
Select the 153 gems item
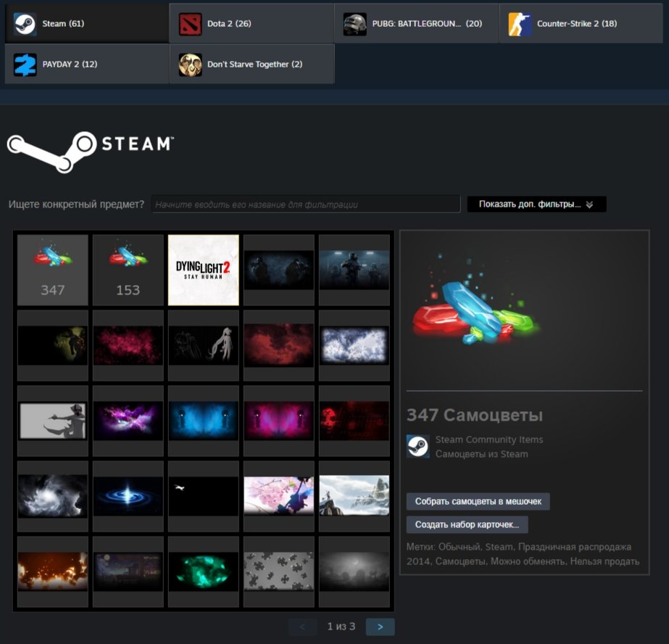pos(128,270)
